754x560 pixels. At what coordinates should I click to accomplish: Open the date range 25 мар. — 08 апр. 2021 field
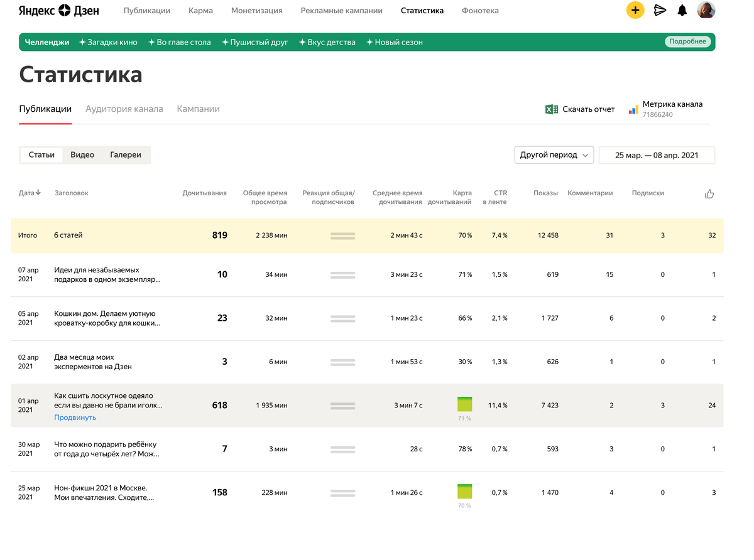[657, 155]
